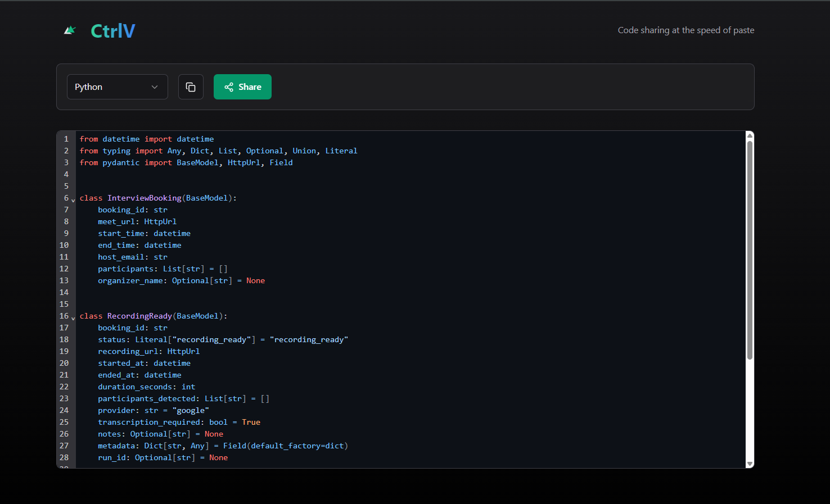This screenshot has width=830, height=504.
Task: Click the 'recording_url: HttpUrl' line
Action: [x=148, y=351]
